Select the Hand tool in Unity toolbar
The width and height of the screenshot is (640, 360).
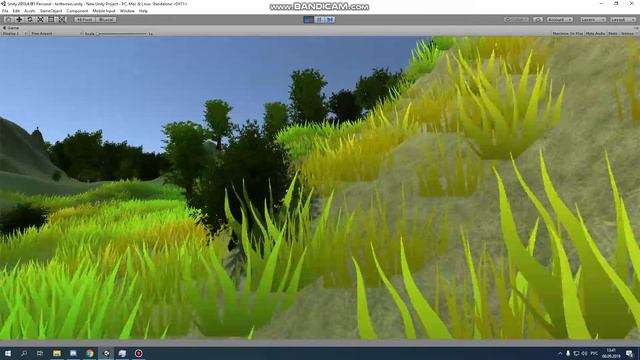coord(8,20)
